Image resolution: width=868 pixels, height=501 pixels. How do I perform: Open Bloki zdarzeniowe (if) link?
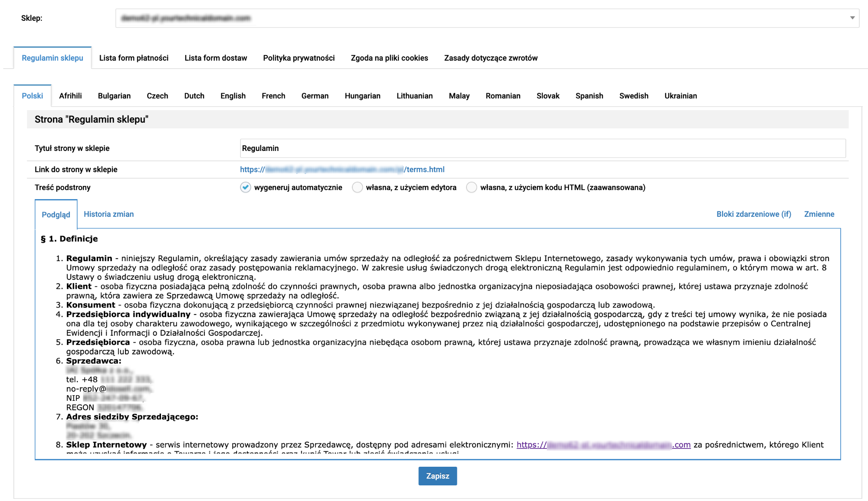pyautogui.click(x=753, y=214)
